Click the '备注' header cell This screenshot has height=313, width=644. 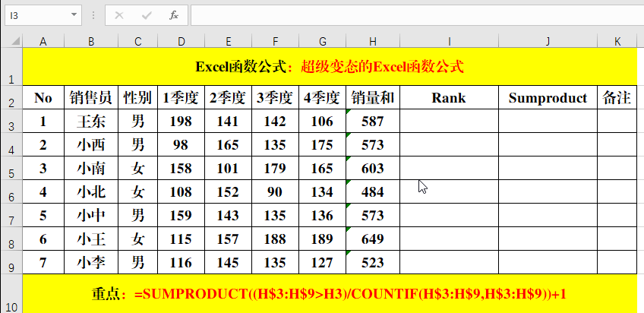click(617, 97)
